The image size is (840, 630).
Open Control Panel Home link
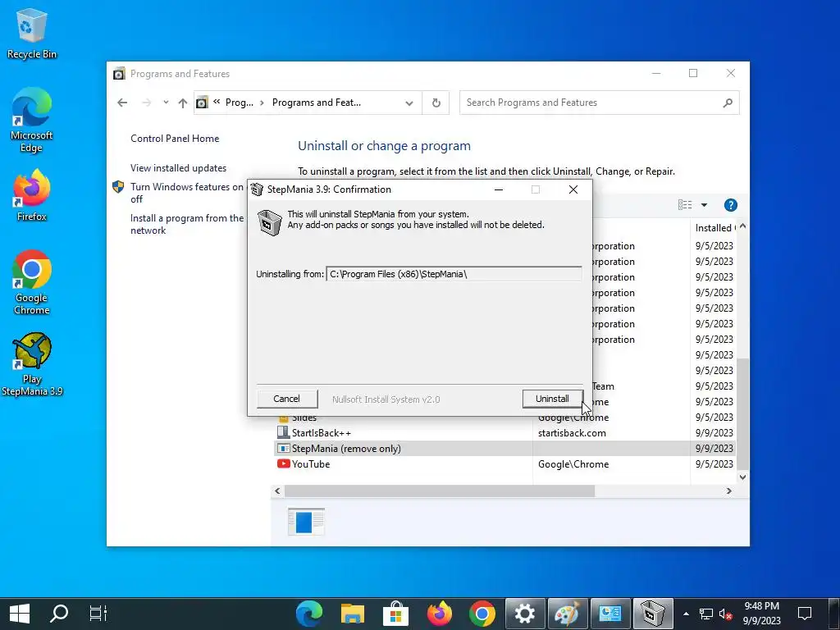pos(175,138)
